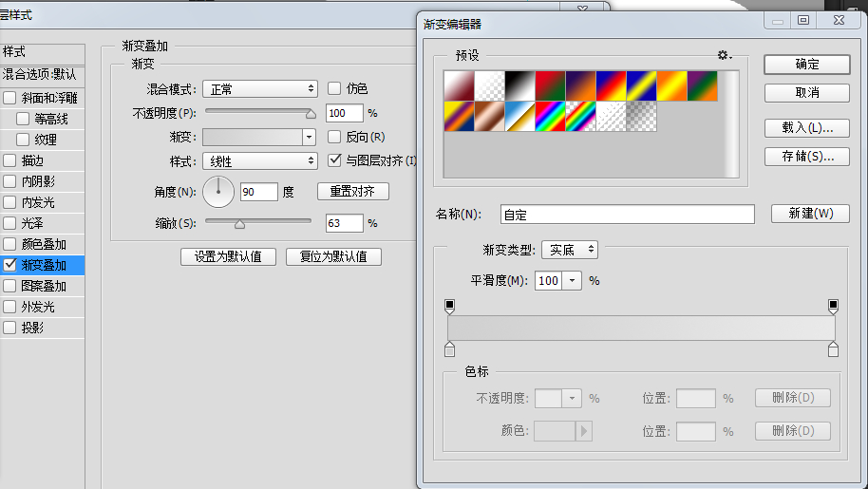The image size is (868, 489).
Task: Click the gradient preview swatch next to 渐变
Action: [253, 137]
